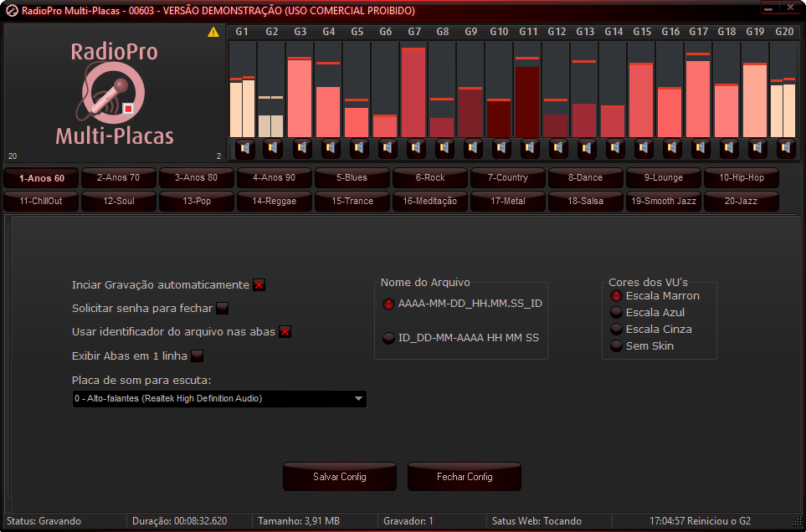The image size is (806, 532).
Task: Toggle the G5 speaker button
Action: pos(359,148)
